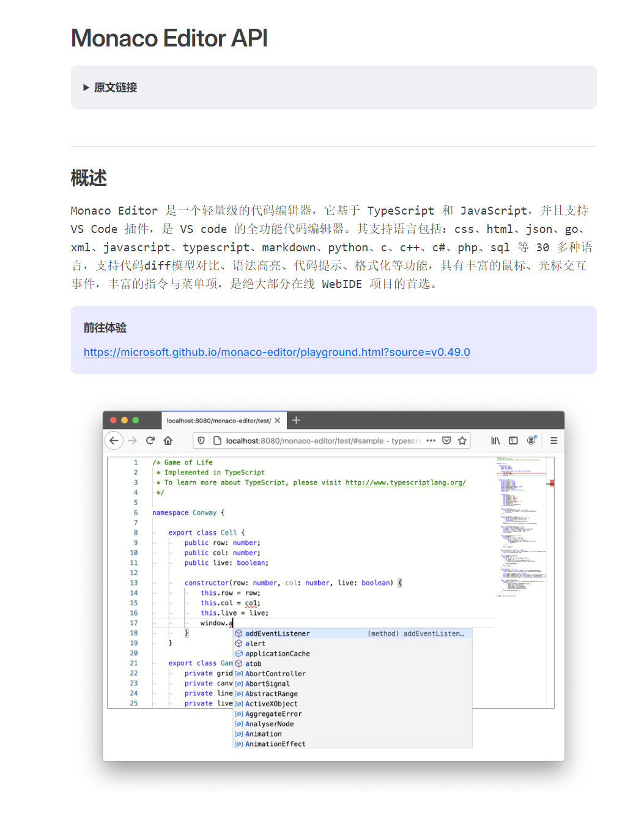Click the browser back arrow in screenshot
Screen dimensions: 644x815
click(x=114, y=440)
